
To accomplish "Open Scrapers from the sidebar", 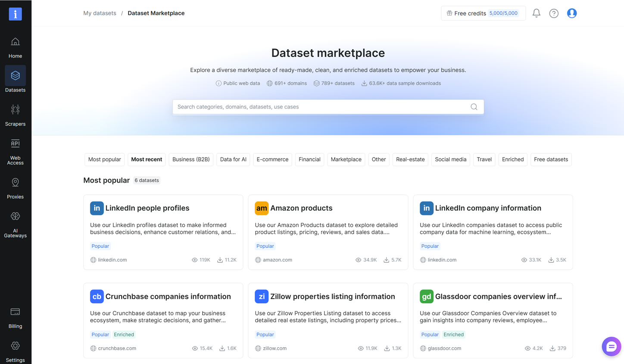I will (x=15, y=115).
